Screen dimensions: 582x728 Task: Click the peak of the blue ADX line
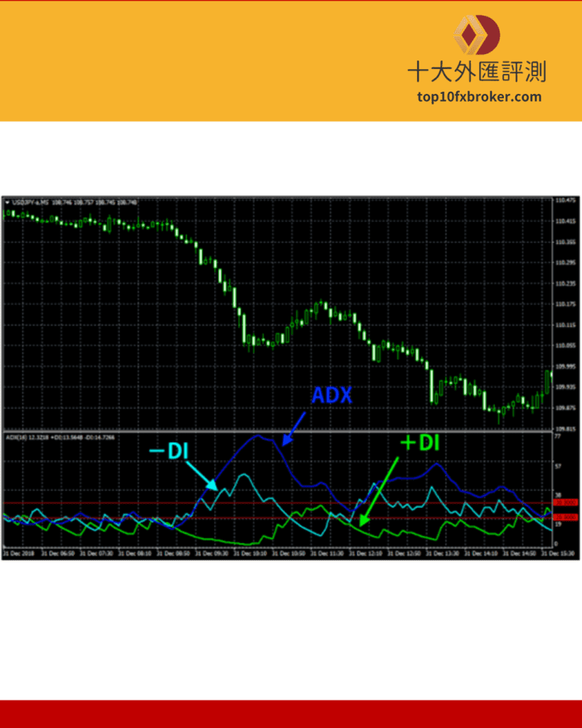pos(260,435)
